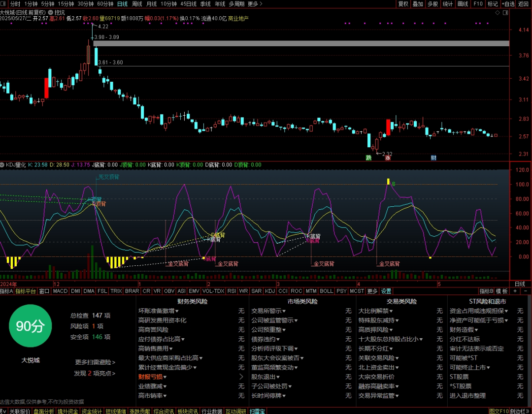Open the 更多扫雷避险 link
Viewport: 532px width, 414px height.
(x=95, y=362)
